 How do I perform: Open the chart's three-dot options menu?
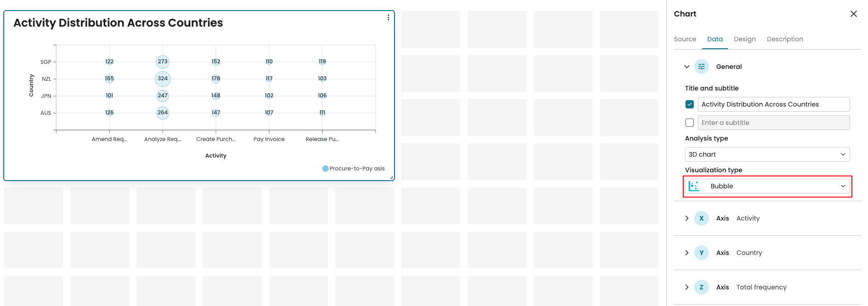[x=388, y=17]
